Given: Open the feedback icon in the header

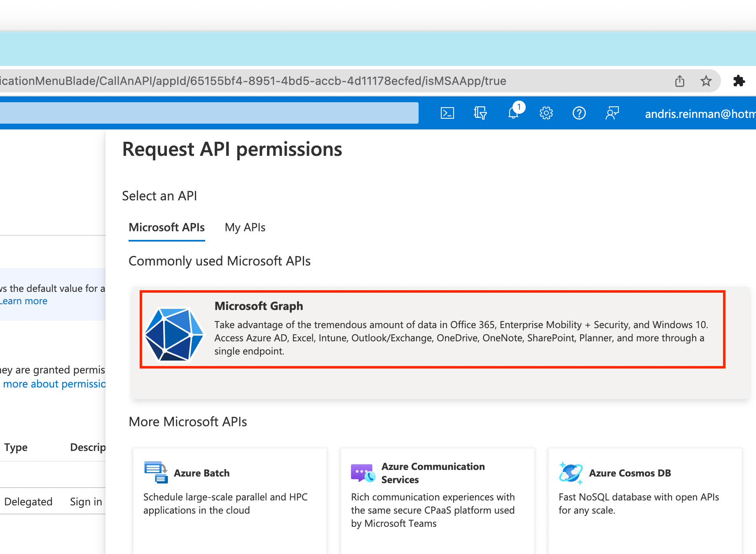Looking at the screenshot, I should coord(612,113).
